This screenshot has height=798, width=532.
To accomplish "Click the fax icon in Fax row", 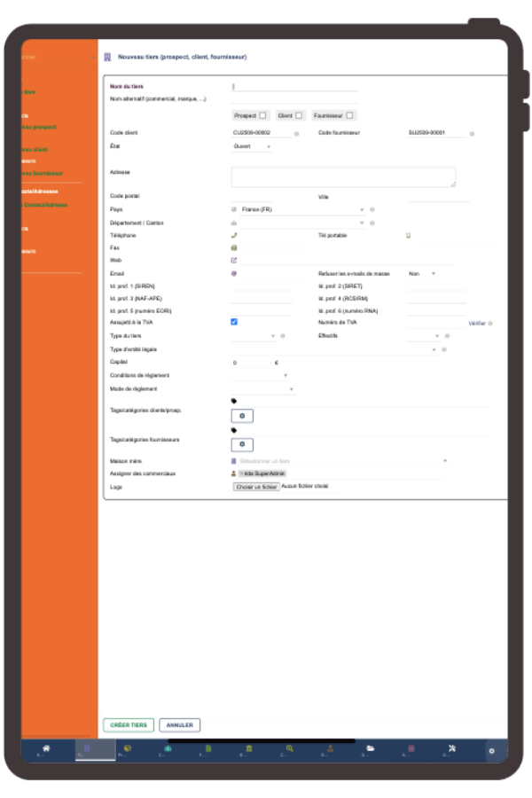I will point(234,248).
